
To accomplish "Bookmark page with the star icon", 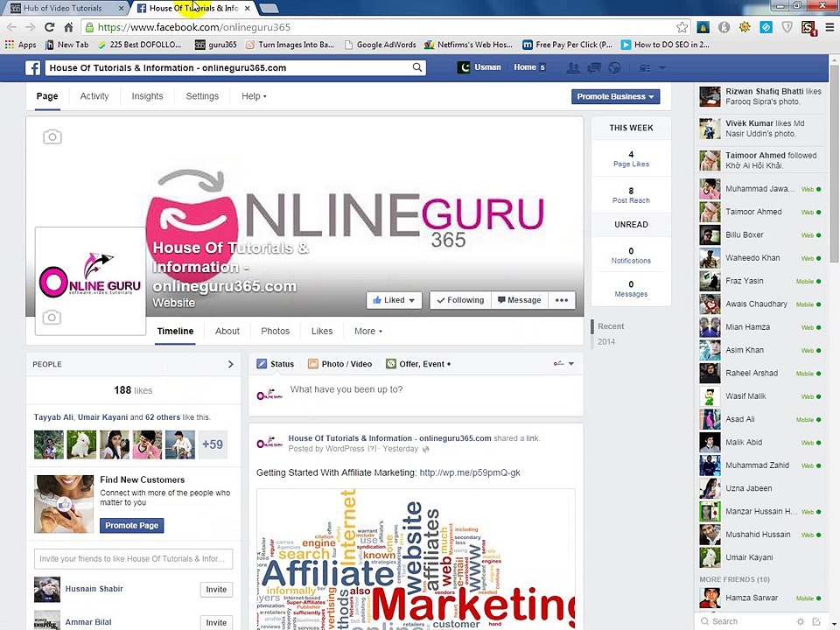I will click(682, 27).
